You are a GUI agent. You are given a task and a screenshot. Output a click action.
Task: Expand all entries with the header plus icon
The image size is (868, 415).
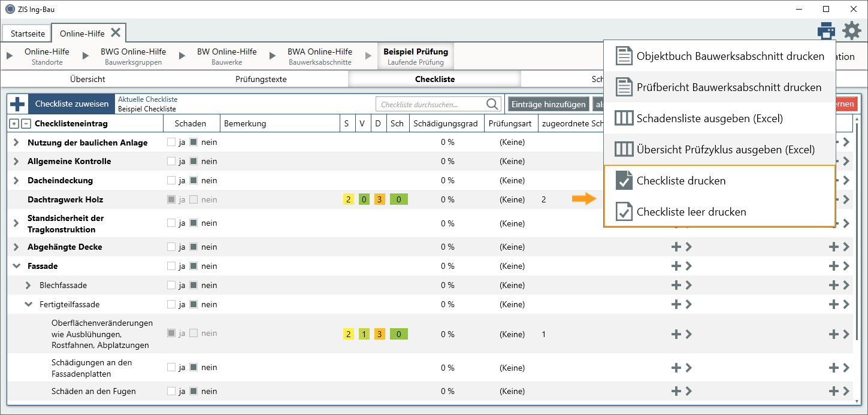[x=14, y=124]
